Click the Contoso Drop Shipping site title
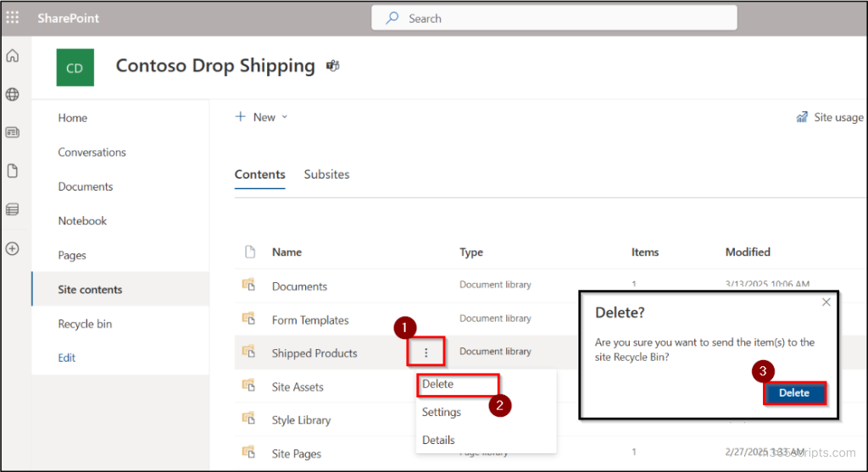 coord(215,66)
